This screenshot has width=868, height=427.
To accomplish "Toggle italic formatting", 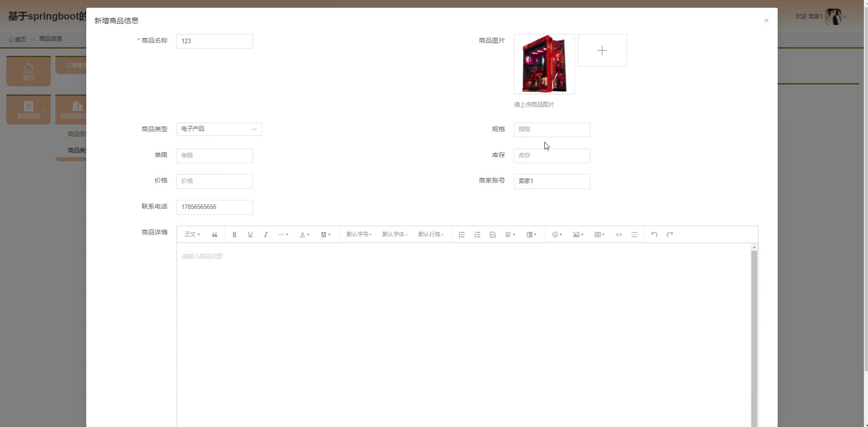I will 266,235.
